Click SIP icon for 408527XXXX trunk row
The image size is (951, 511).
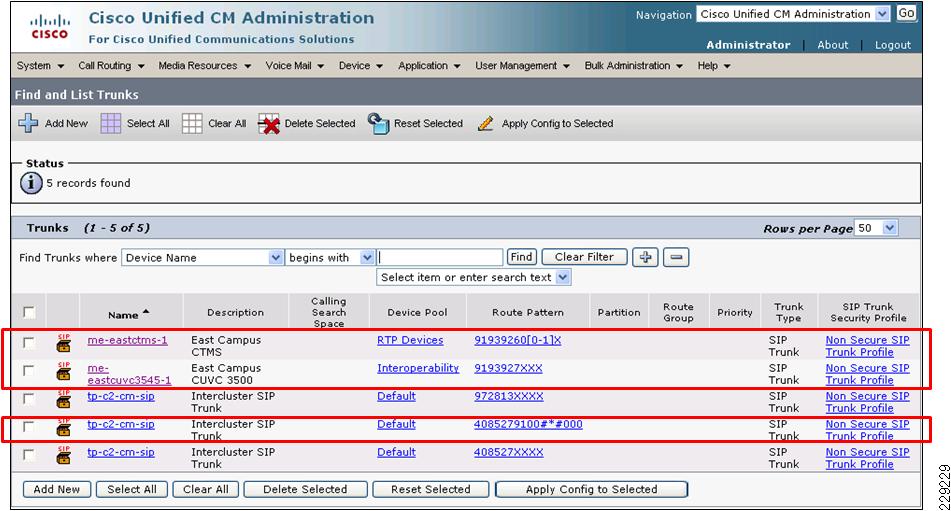(64, 455)
